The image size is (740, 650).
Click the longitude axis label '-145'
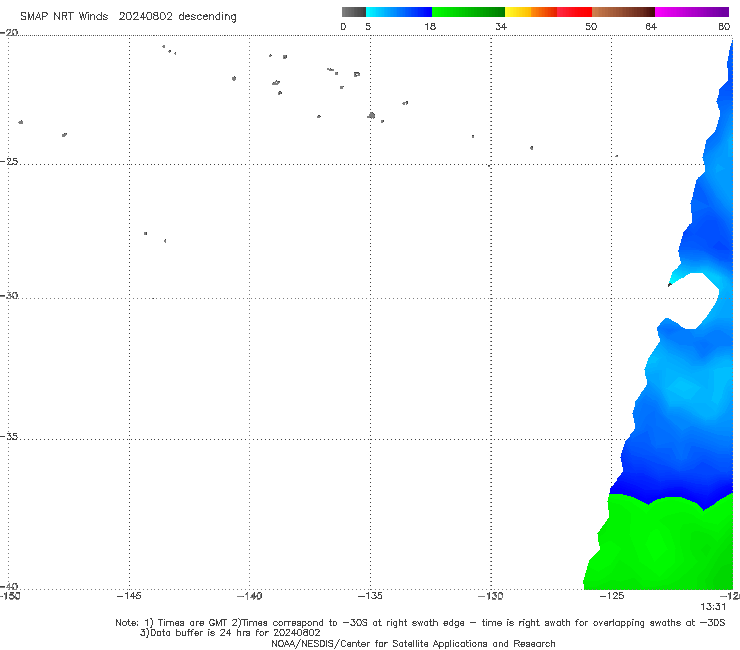tap(129, 596)
